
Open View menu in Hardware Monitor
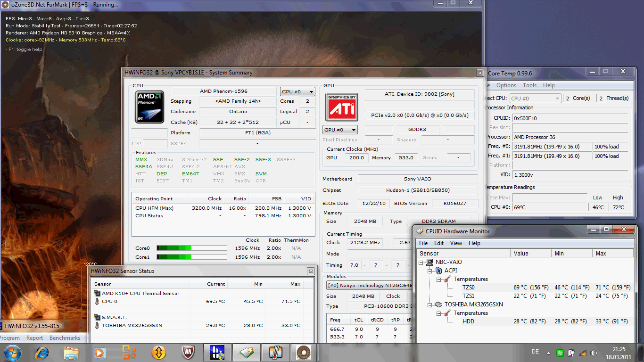[x=456, y=243]
